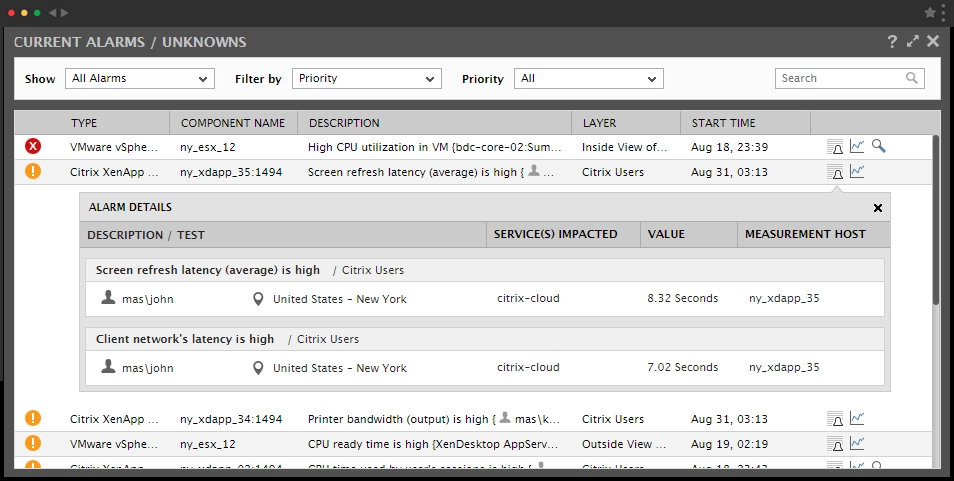Screen dimensions: 954x481
Task: Open help question mark icon
Action: (892, 41)
